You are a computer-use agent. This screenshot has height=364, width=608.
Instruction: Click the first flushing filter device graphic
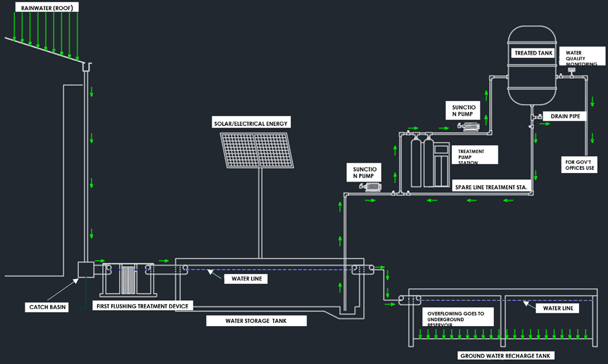pyautogui.click(x=128, y=280)
